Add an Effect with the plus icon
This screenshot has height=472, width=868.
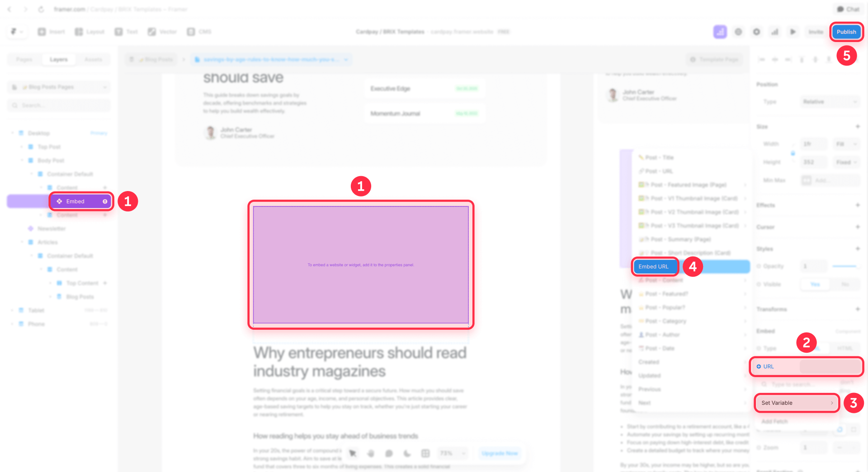point(858,205)
